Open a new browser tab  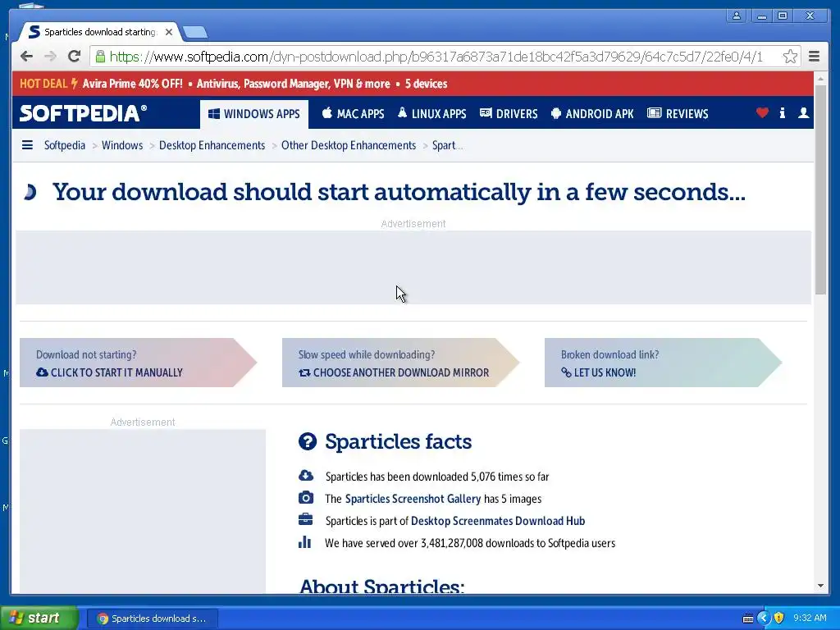coord(195,33)
